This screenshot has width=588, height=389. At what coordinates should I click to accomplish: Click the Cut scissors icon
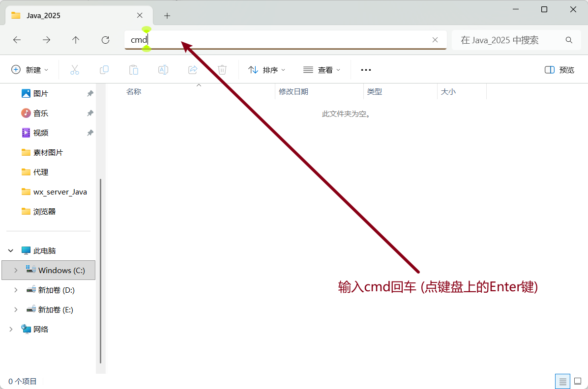(75, 70)
